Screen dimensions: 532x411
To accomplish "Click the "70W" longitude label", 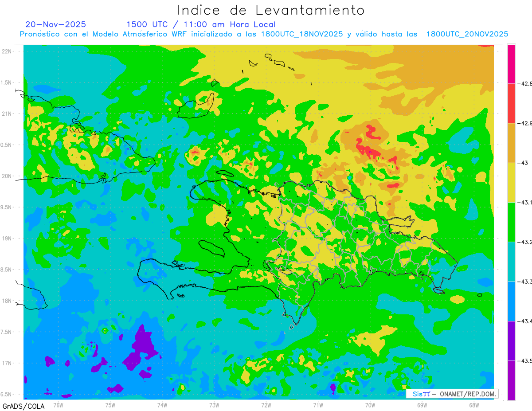I will point(370,405).
